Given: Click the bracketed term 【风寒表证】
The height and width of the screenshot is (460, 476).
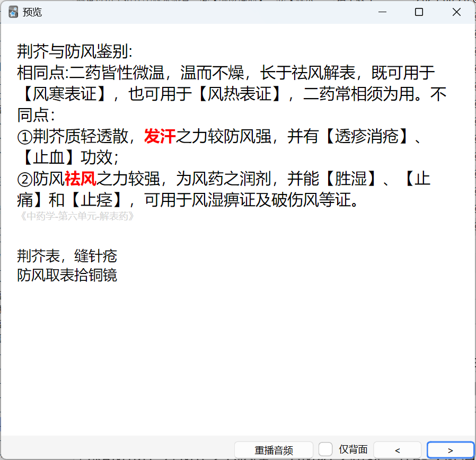Looking at the screenshot, I should pos(65,94).
